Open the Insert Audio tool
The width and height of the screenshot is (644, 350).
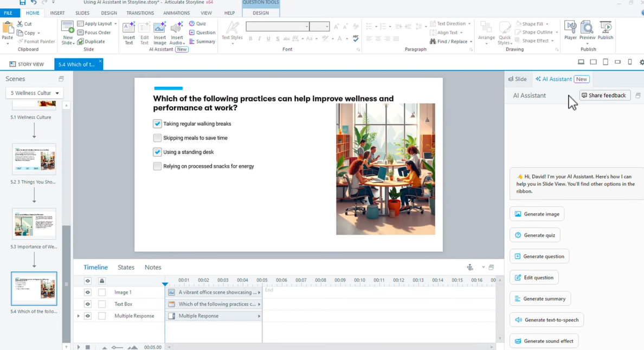(177, 33)
